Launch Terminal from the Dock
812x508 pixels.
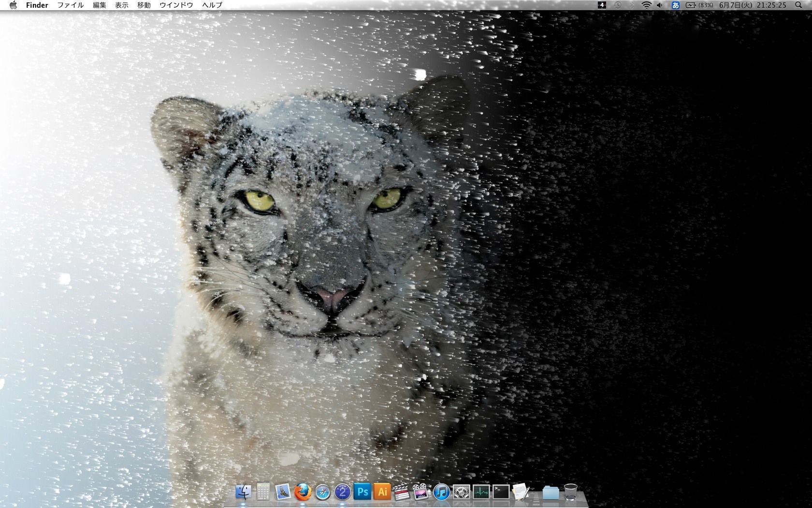501,493
